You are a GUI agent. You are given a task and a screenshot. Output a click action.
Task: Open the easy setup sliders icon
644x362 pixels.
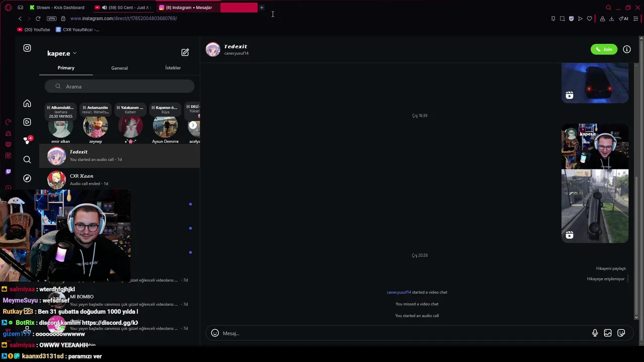point(635,19)
